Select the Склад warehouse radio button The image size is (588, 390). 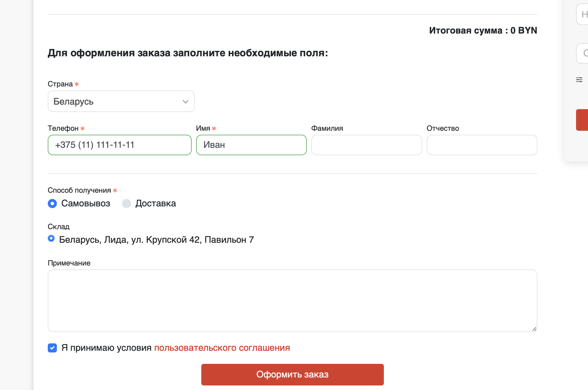coord(51,238)
